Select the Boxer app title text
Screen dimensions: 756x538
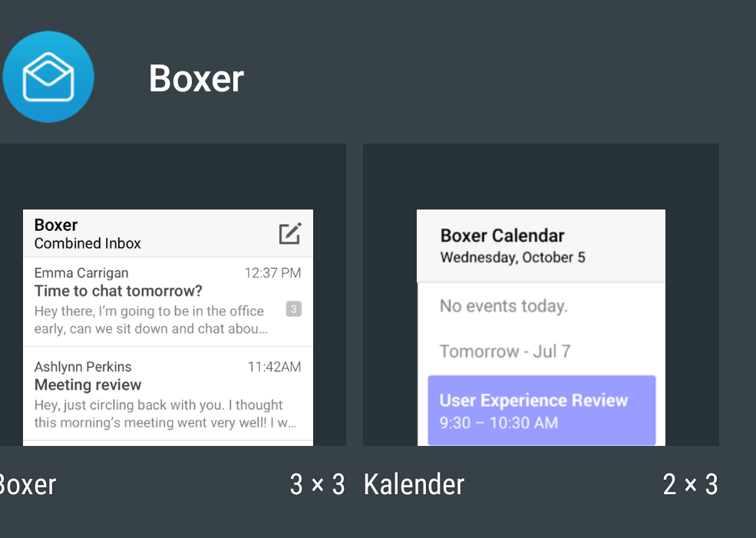click(196, 78)
